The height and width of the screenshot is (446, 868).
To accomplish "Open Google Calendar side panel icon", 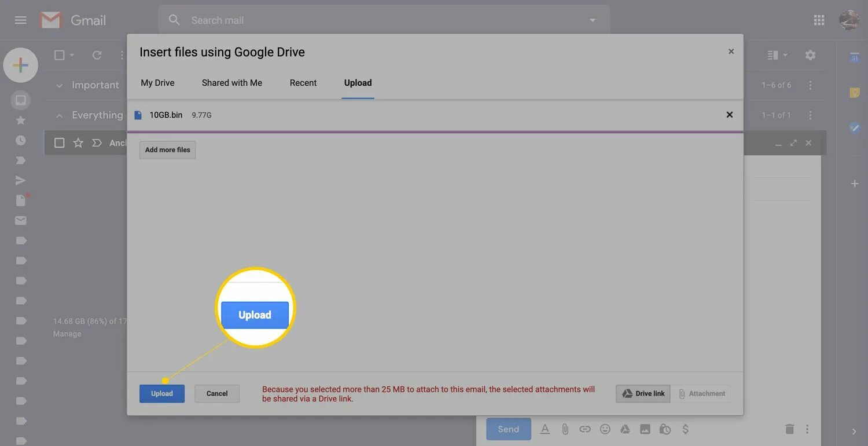I will tap(855, 58).
